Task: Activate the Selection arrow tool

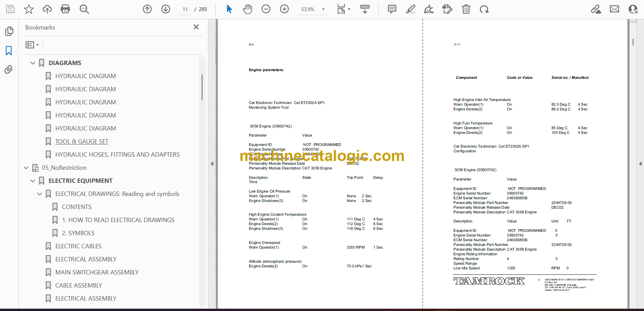Action: pyautogui.click(x=229, y=9)
